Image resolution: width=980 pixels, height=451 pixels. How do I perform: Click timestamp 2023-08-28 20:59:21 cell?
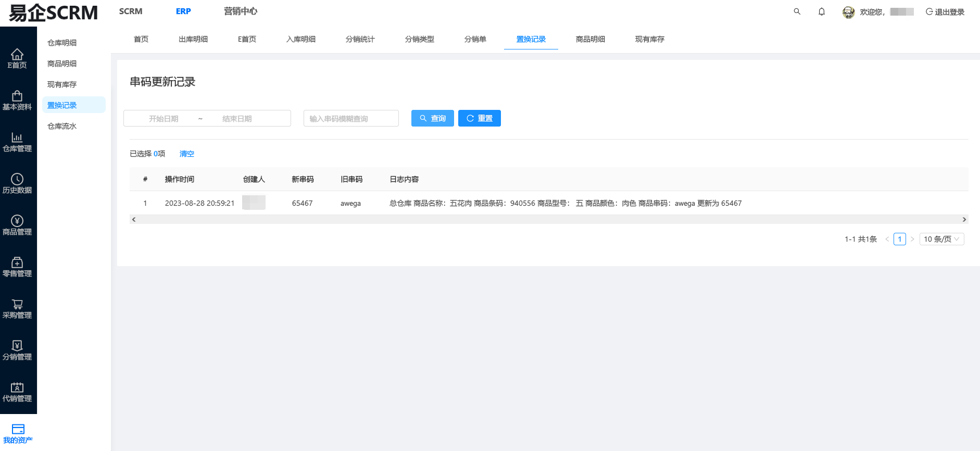(x=200, y=203)
